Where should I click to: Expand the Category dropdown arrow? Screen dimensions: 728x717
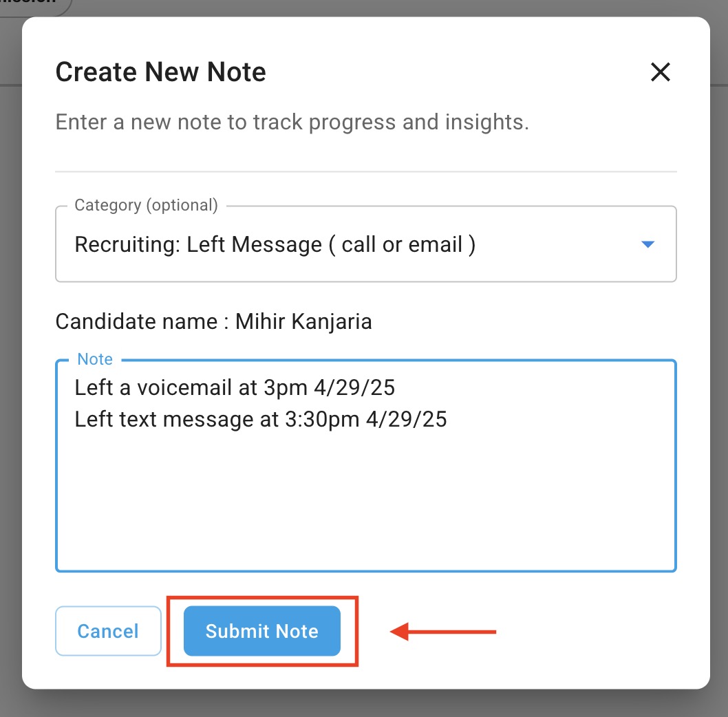click(647, 244)
